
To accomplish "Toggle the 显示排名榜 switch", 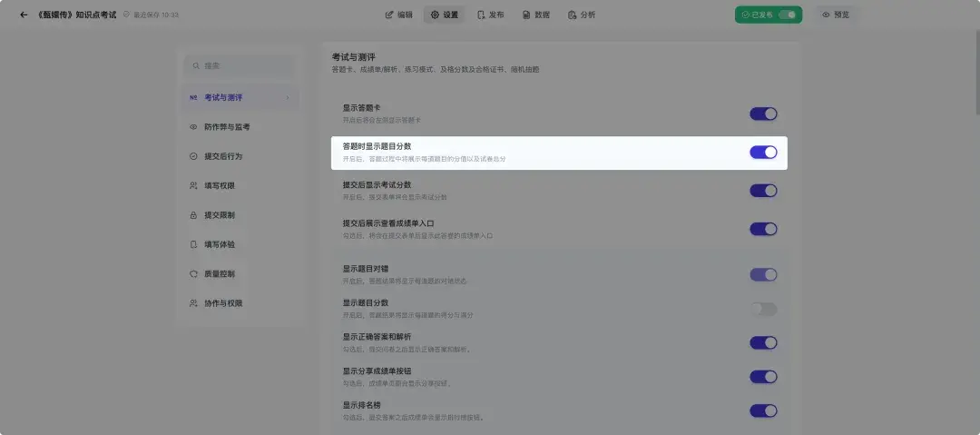I will tap(763, 410).
